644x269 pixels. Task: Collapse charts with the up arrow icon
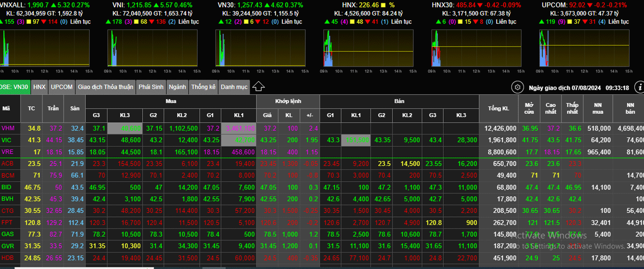(x=258, y=87)
